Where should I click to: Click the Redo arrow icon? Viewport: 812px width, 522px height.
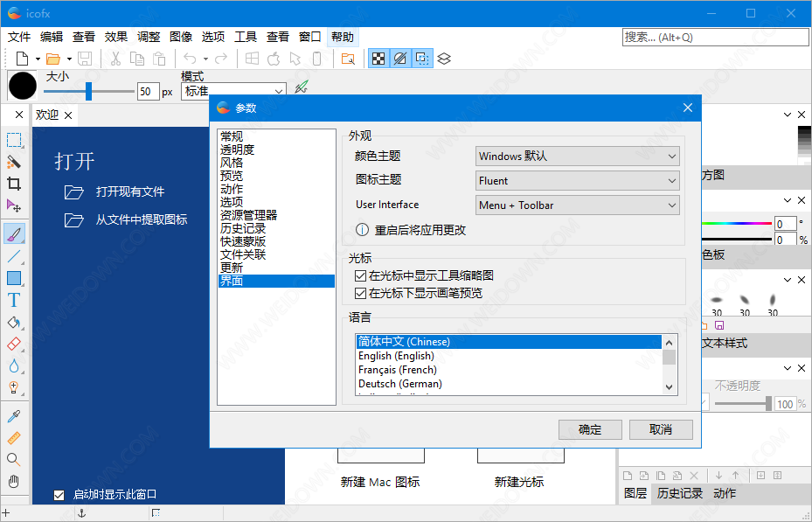point(221,59)
